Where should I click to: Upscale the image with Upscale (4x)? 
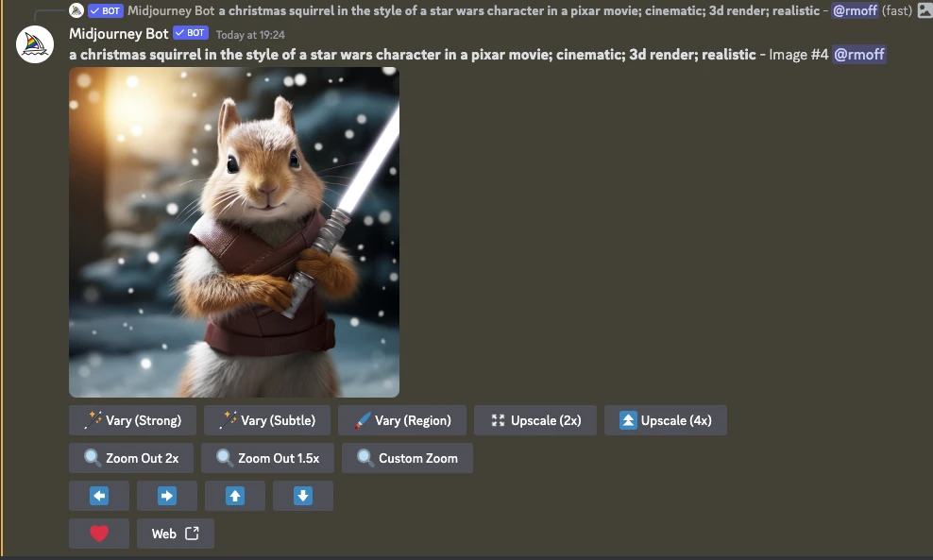click(x=665, y=420)
